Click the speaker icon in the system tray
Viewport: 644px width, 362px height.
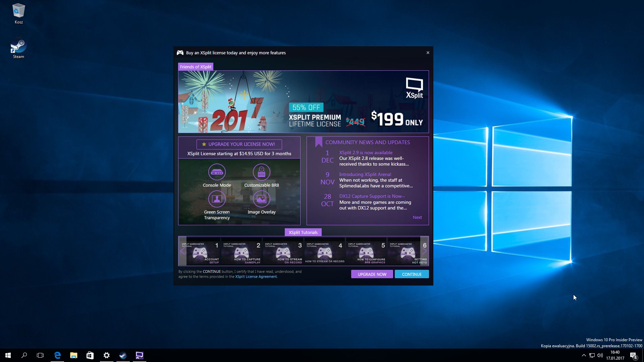pos(599,355)
